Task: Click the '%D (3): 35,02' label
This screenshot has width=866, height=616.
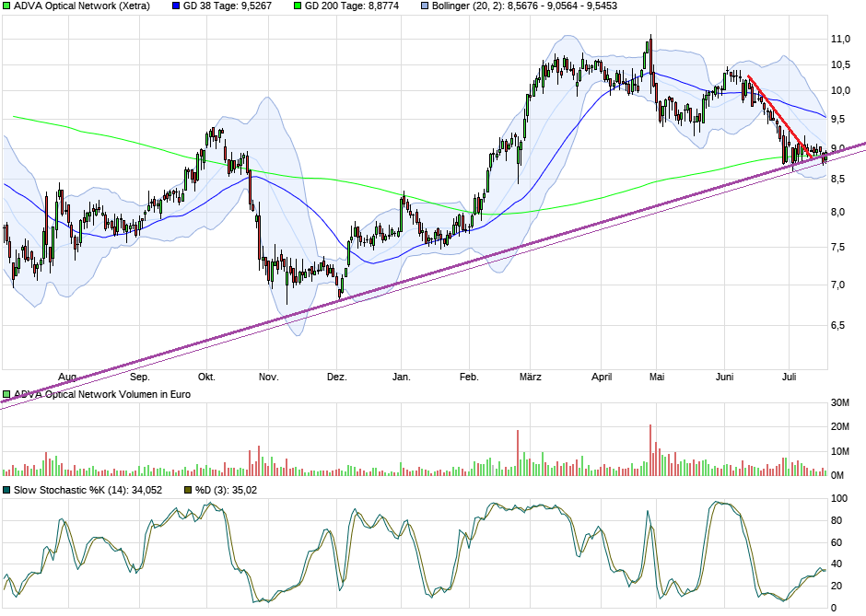Action: pyautogui.click(x=226, y=490)
